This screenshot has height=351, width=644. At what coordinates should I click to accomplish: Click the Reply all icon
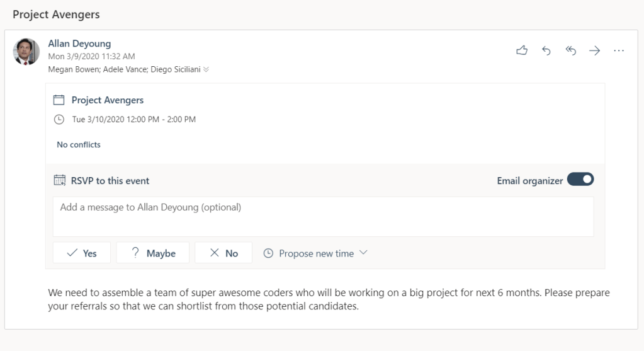(x=570, y=51)
